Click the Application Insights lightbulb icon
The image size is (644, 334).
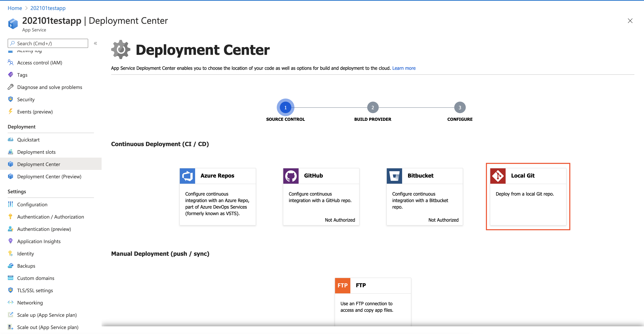(x=11, y=241)
